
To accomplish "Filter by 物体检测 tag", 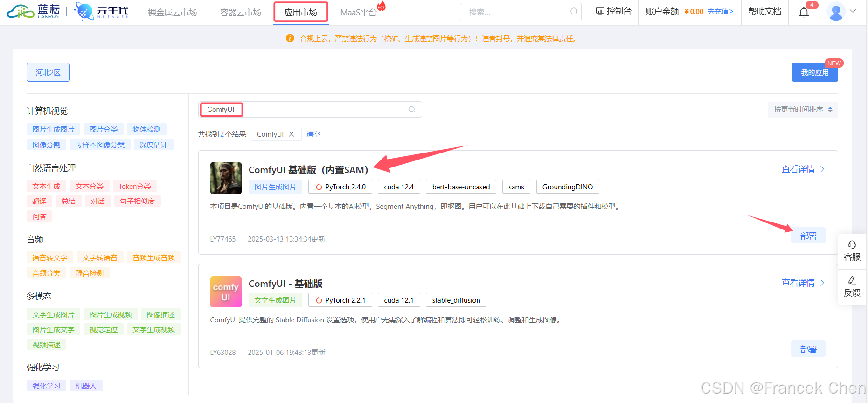I will (x=146, y=129).
